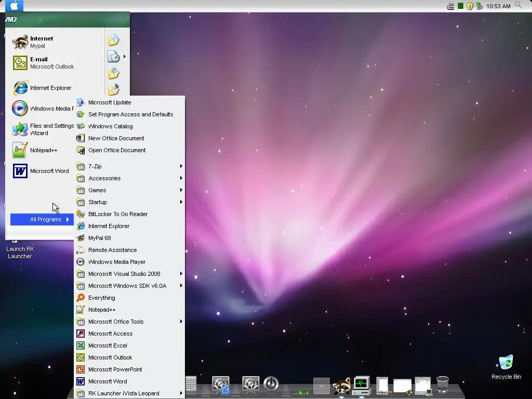Image resolution: width=532 pixels, height=399 pixels.
Task: Open Microsoft Outlook via the E-mail entry
Action: (54, 63)
